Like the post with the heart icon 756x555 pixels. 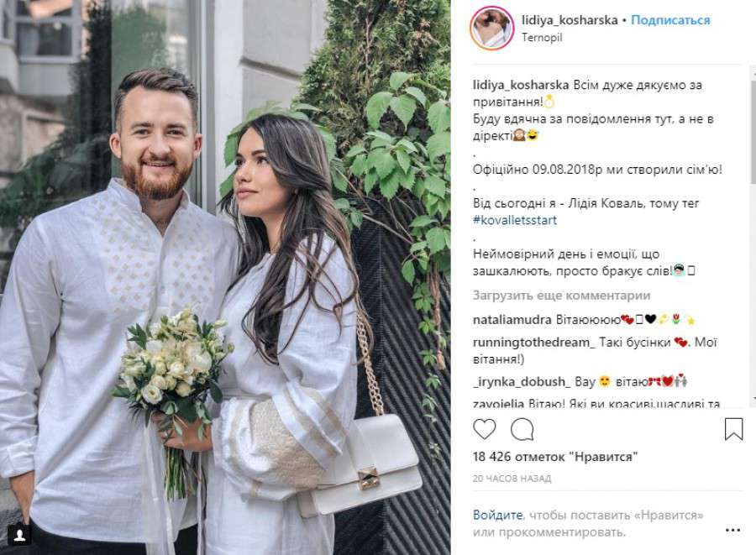485,429
